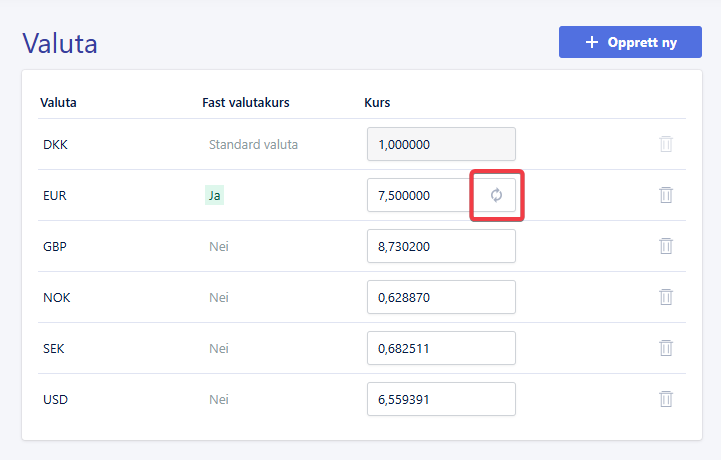
Task: Delete the GBP currency row
Action: (x=666, y=246)
